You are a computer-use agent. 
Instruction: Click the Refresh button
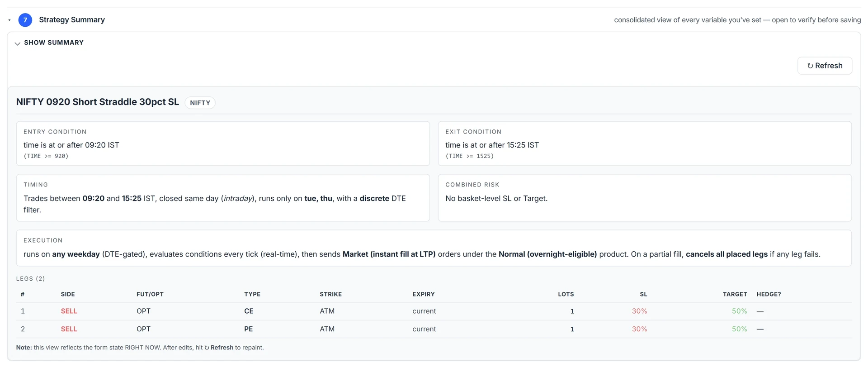pos(825,66)
